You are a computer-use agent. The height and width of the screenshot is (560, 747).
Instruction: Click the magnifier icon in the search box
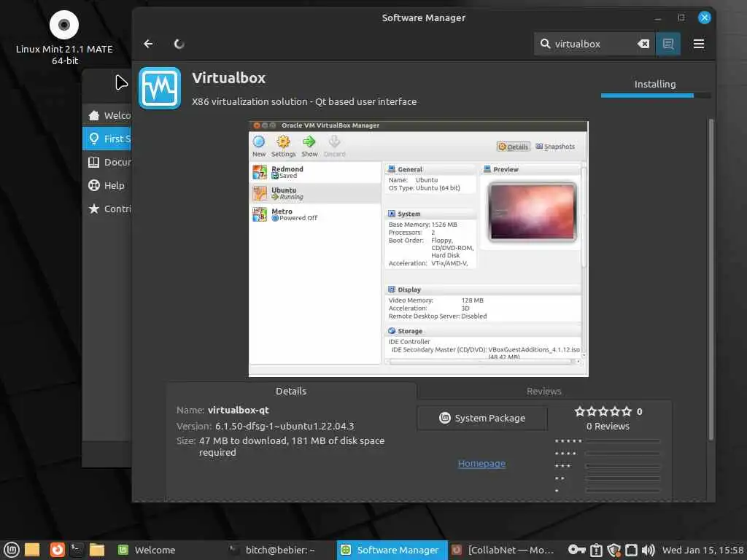(x=545, y=44)
